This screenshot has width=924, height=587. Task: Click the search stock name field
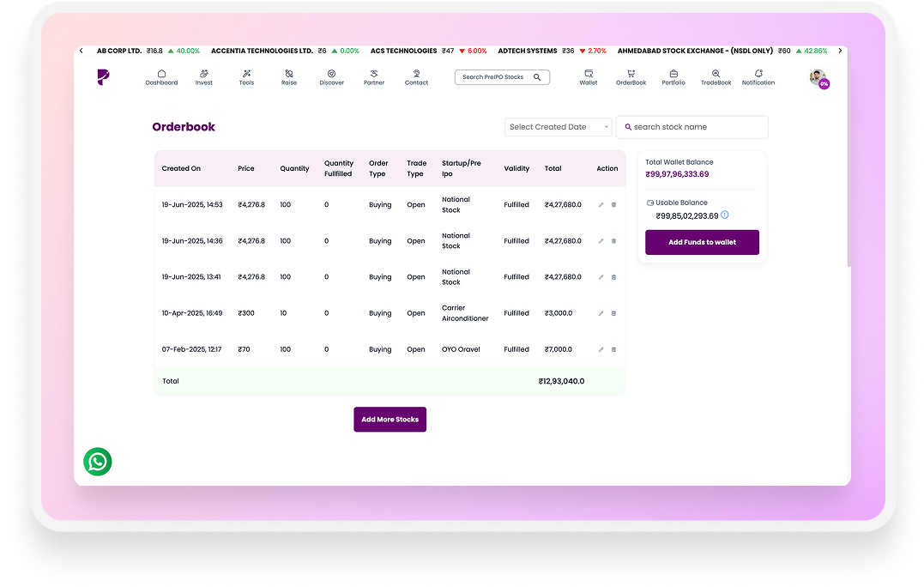(x=691, y=127)
